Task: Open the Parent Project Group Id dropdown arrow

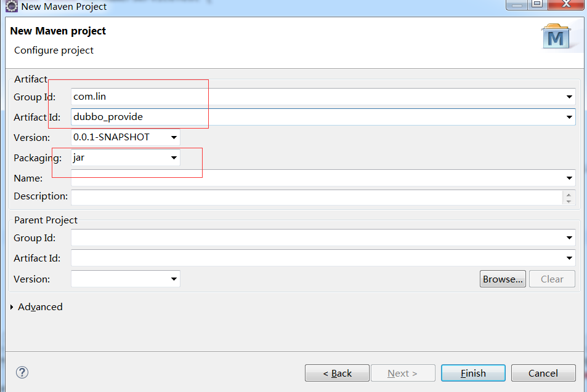Action: 569,238
